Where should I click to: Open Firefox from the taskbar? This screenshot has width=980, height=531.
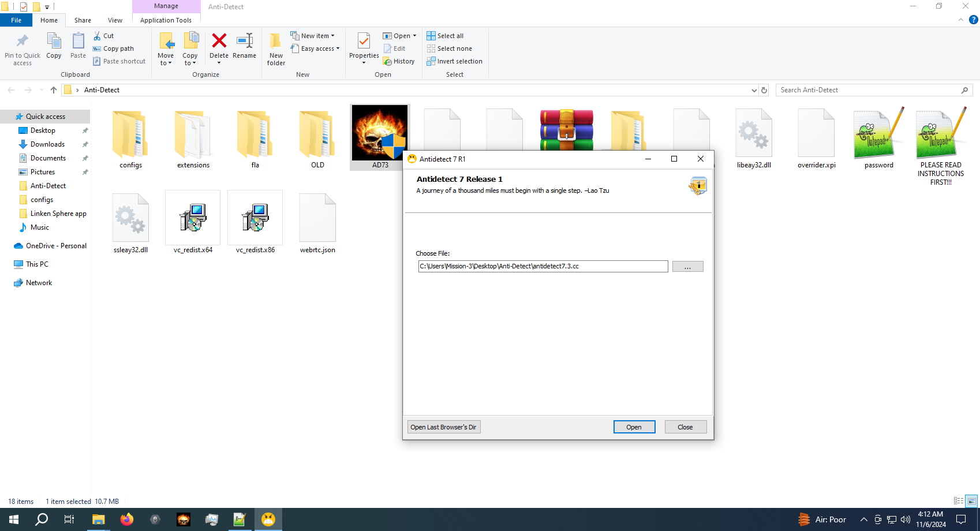[x=126, y=519]
